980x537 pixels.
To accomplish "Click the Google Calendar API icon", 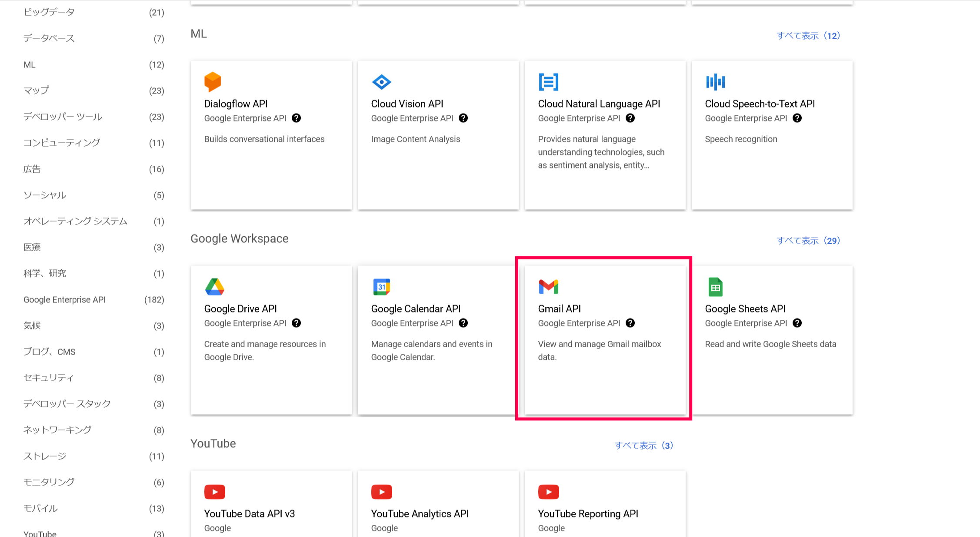I will [x=381, y=287].
